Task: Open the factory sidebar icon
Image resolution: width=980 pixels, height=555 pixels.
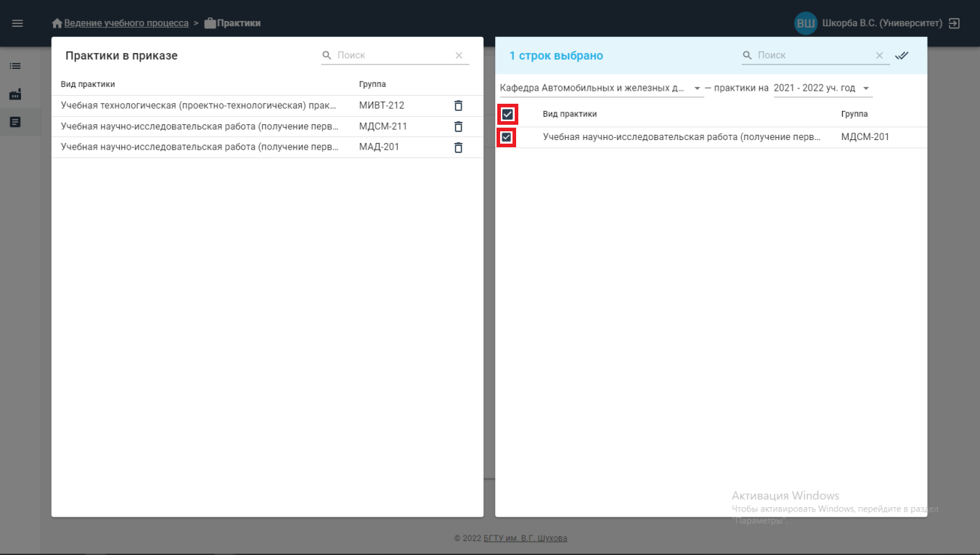Action: [15, 94]
